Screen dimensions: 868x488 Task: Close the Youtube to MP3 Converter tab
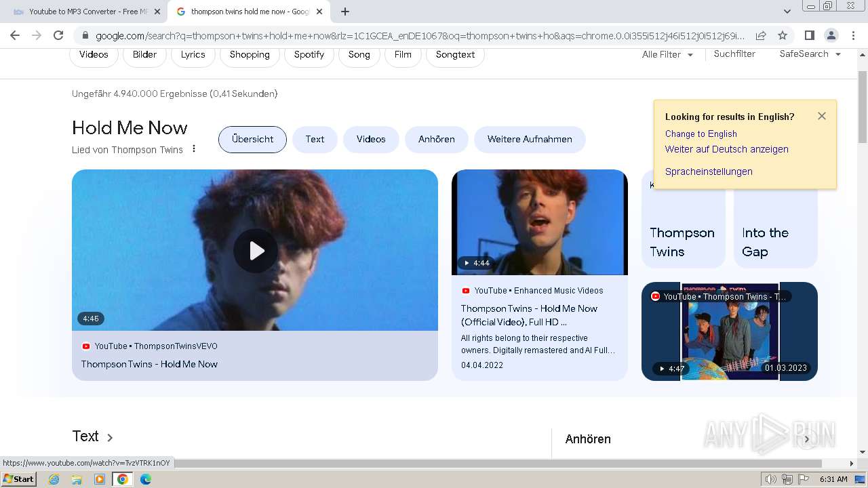157,12
